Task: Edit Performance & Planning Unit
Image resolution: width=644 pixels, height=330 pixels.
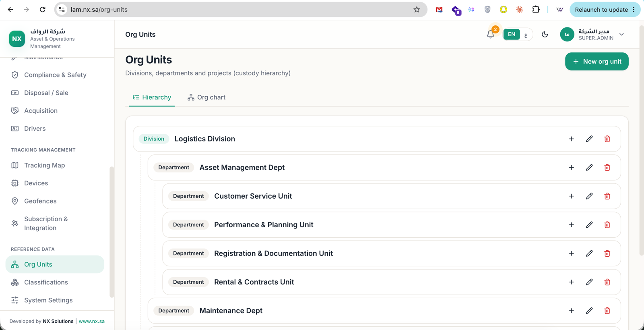Action: [x=589, y=225]
